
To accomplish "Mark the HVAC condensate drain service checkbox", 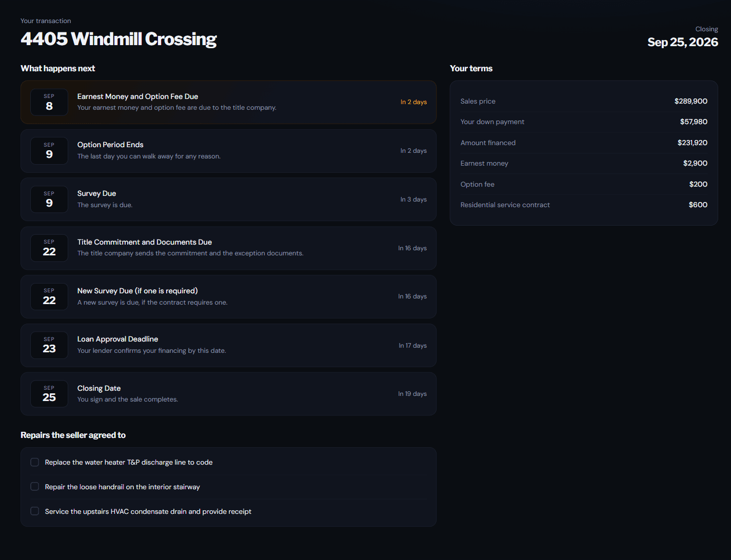I will pos(35,511).
